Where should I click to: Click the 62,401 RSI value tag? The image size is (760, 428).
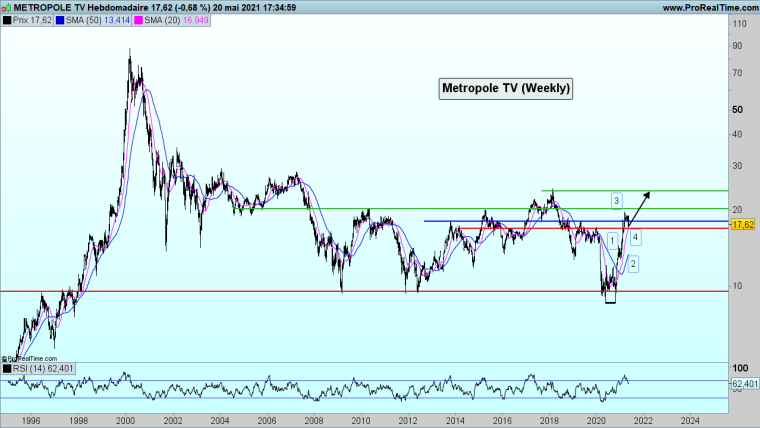[x=744, y=384]
